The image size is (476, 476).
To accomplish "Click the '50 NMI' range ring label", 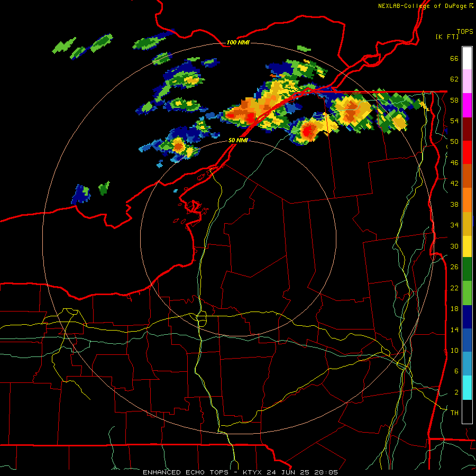I will [x=238, y=140].
